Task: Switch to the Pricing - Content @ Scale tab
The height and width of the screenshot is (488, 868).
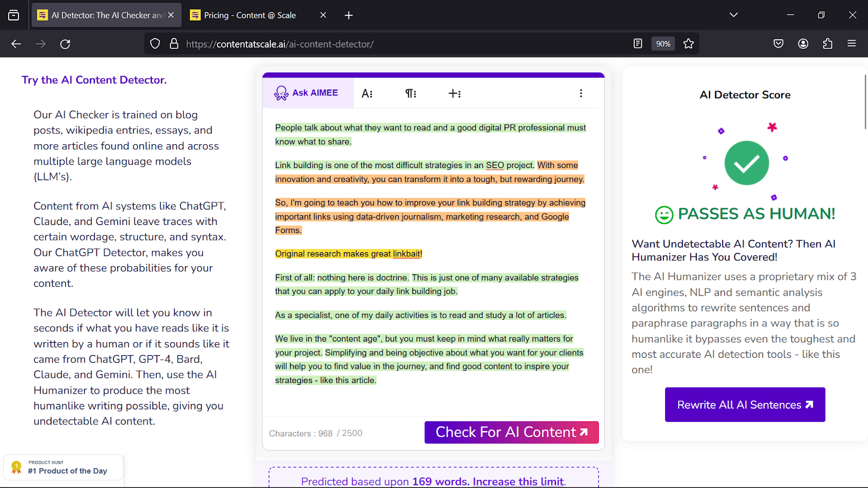Action: (250, 15)
